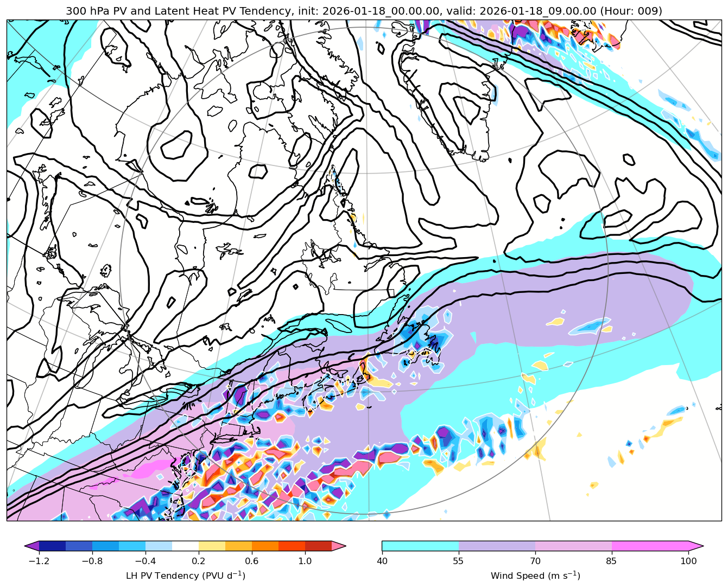Image resolution: width=728 pixels, height=588 pixels.
Task: Pick the pale yellow PV colorbar segment
Action: (x=212, y=546)
